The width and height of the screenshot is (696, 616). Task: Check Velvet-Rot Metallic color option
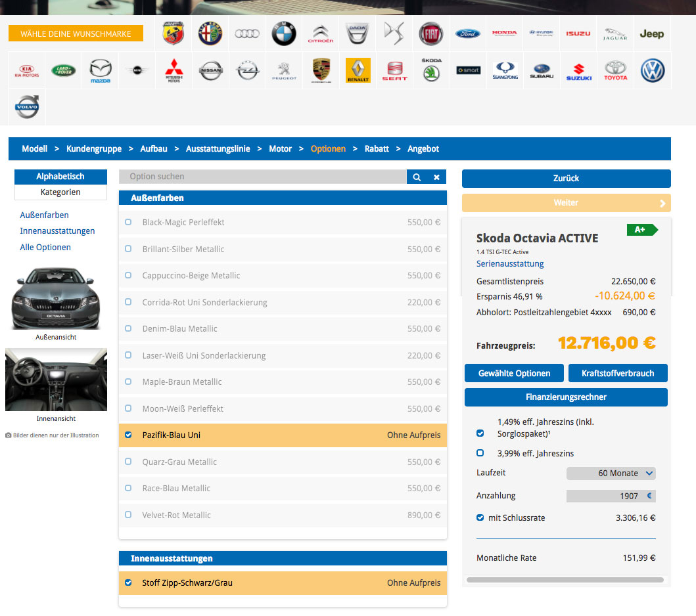[128, 515]
